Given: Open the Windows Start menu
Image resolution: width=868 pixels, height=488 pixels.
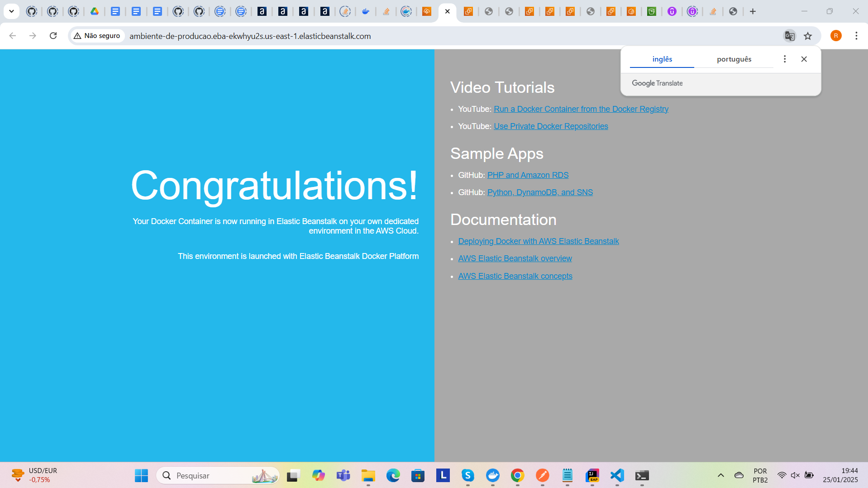Looking at the screenshot, I should [x=141, y=475].
